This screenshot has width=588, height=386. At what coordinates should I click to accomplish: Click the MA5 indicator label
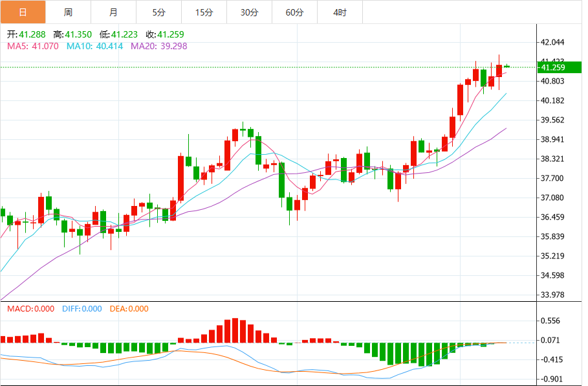33,46
